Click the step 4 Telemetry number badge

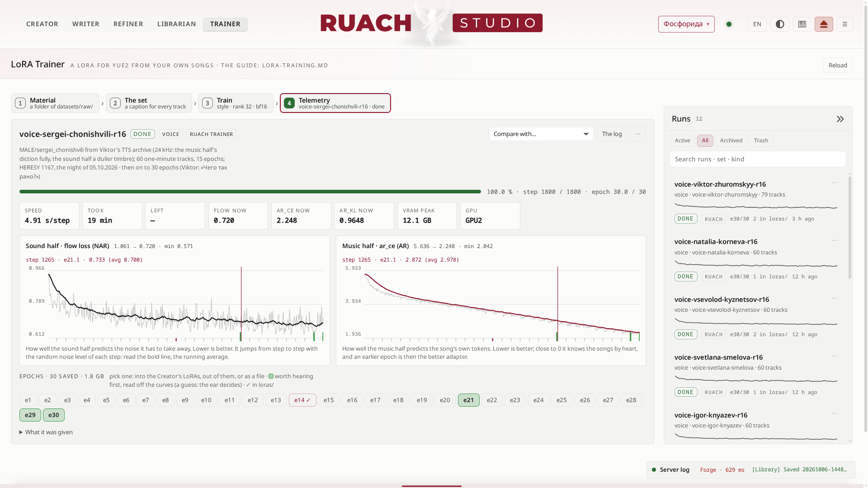(289, 103)
